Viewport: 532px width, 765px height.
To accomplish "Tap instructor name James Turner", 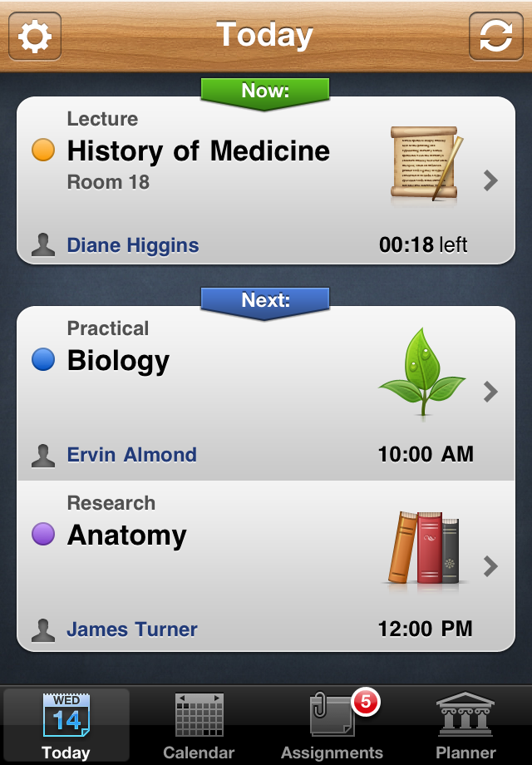I will point(132,629).
